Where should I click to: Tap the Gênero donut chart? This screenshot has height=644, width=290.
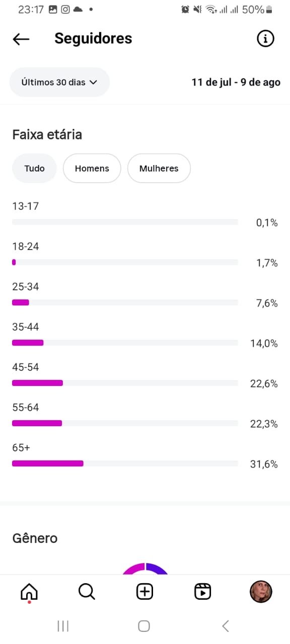pos(145,569)
